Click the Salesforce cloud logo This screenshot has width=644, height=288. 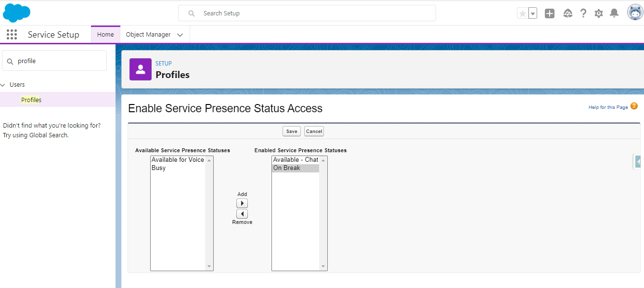pyautogui.click(x=16, y=13)
